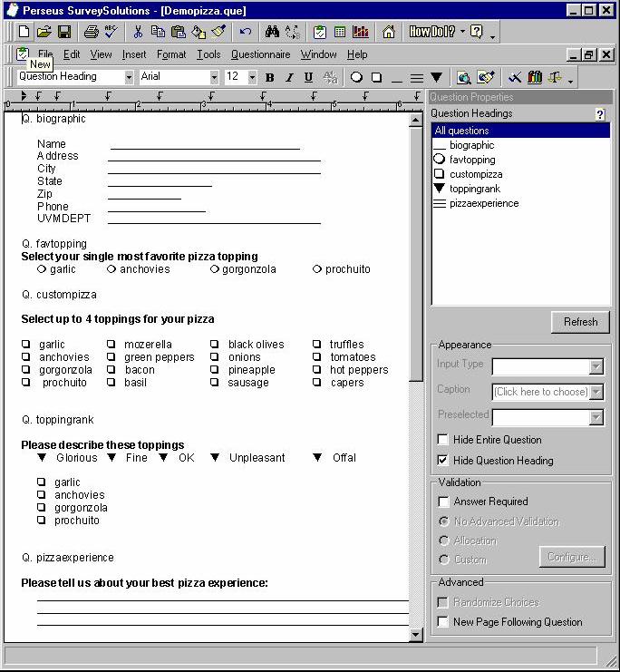Select All questions in Question Headings list
Screen dimensions: 620x672
click(x=521, y=131)
